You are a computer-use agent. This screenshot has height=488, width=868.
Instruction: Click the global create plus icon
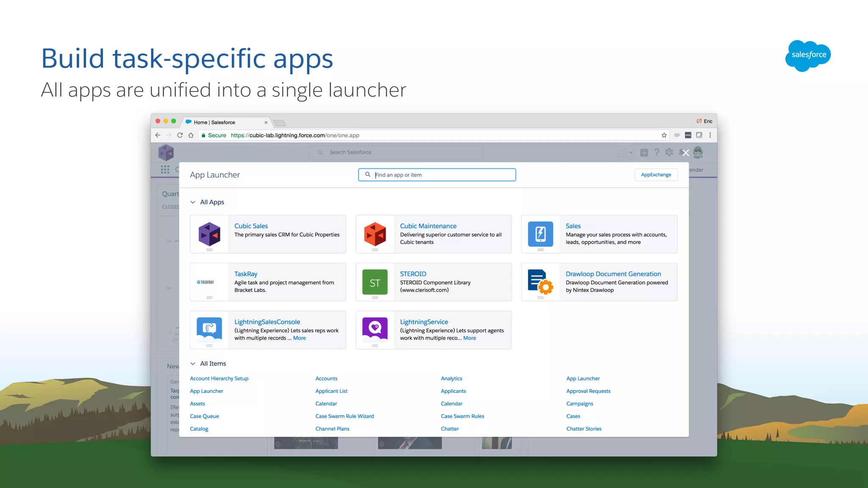pos(644,152)
